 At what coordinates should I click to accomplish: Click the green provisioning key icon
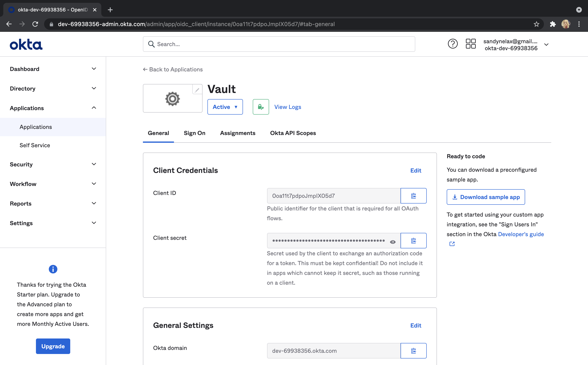click(x=261, y=107)
